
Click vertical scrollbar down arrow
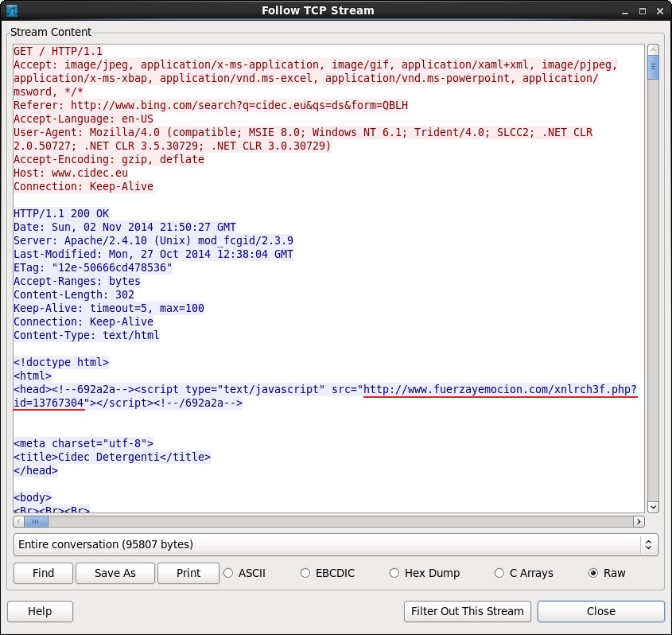point(653,507)
